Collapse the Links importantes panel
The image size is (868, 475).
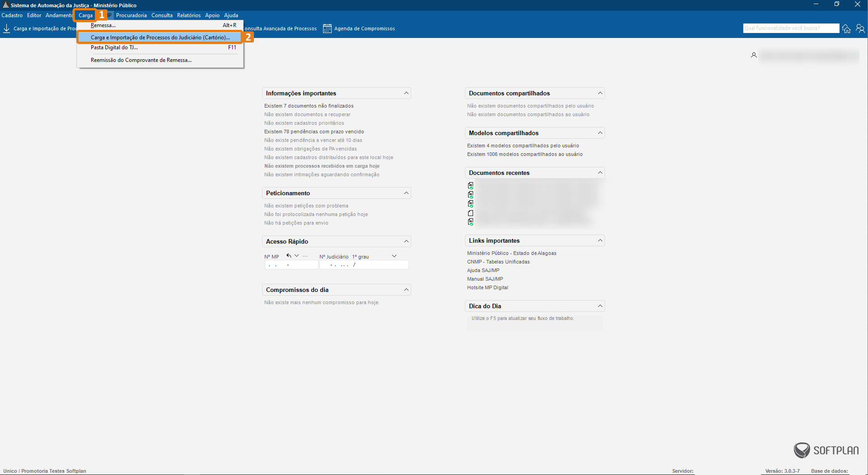click(600, 240)
